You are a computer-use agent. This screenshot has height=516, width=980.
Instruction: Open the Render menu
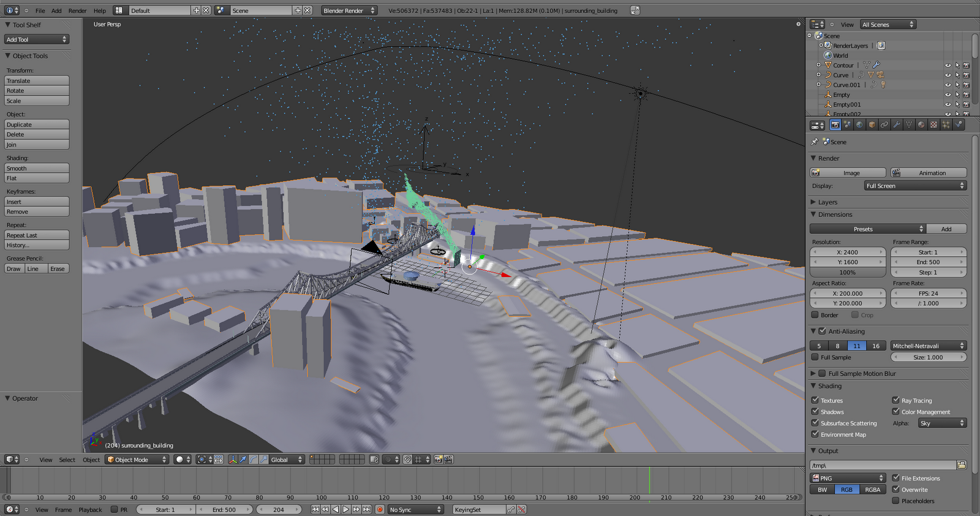pos(77,10)
